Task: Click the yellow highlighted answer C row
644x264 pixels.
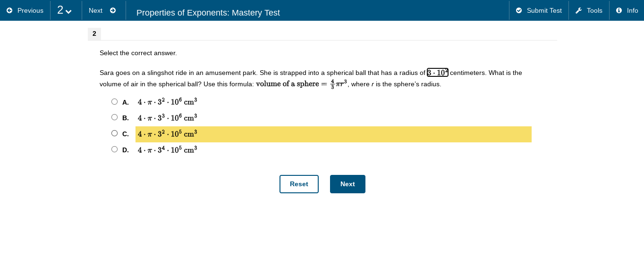Action: [333, 134]
